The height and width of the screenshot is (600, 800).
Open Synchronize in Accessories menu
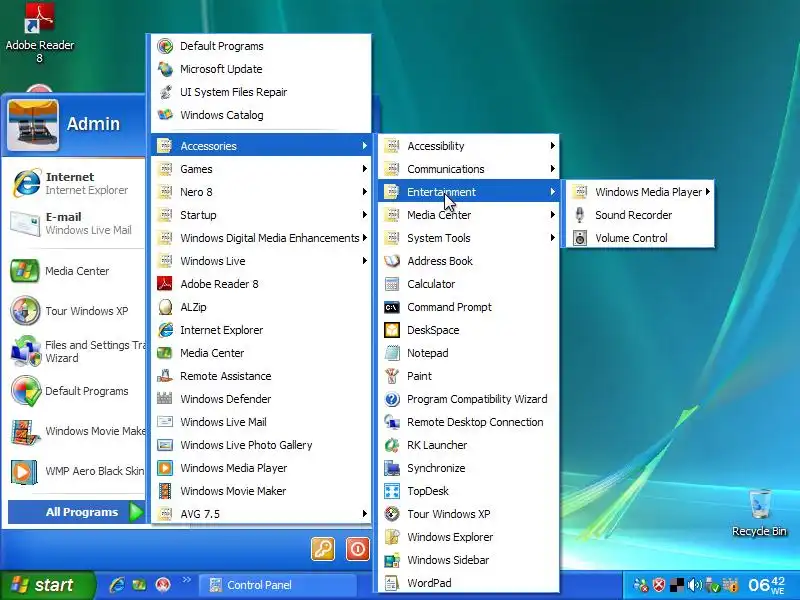coord(468,468)
